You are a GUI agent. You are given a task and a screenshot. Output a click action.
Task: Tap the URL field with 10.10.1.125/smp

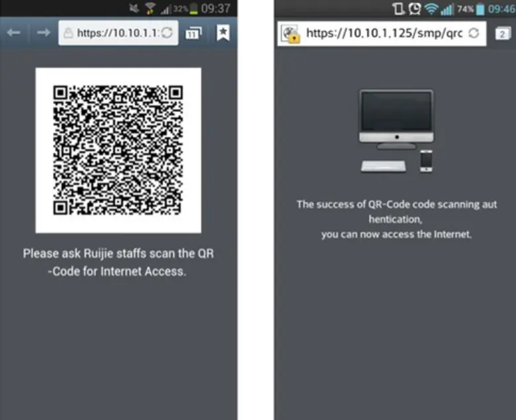click(384, 33)
